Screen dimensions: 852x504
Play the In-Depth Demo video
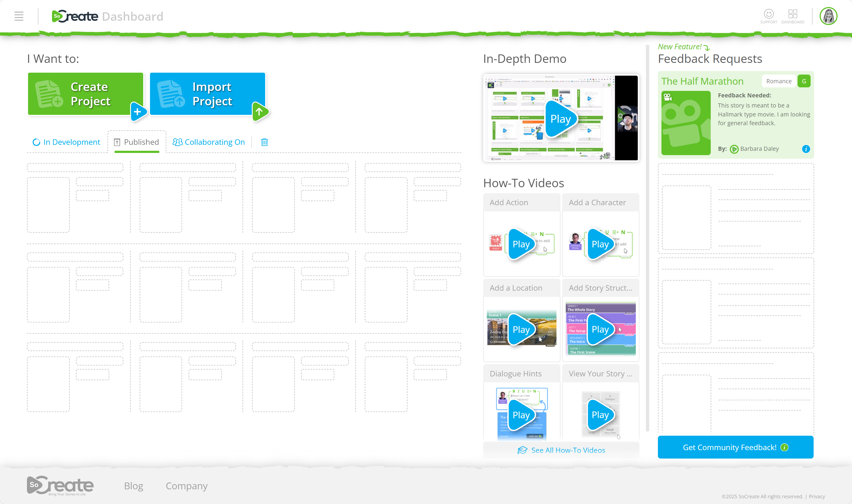tap(560, 119)
